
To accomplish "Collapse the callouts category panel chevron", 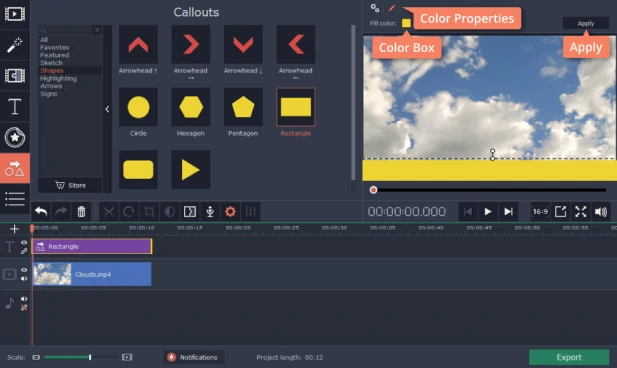I will click(x=107, y=109).
